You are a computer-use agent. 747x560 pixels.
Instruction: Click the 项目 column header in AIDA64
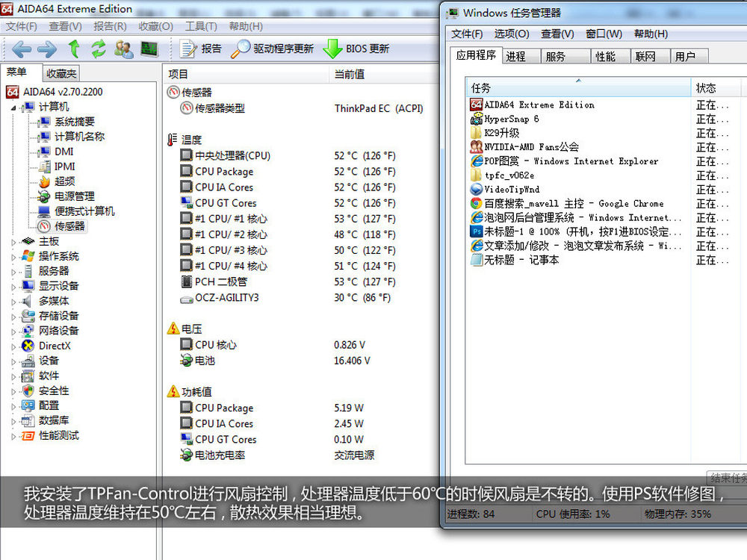(246, 74)
